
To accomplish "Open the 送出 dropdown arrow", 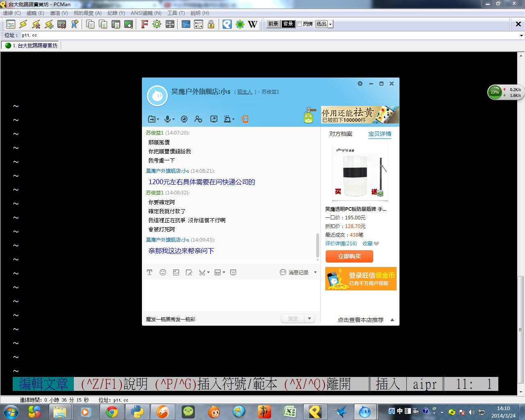I will [331, 24].
